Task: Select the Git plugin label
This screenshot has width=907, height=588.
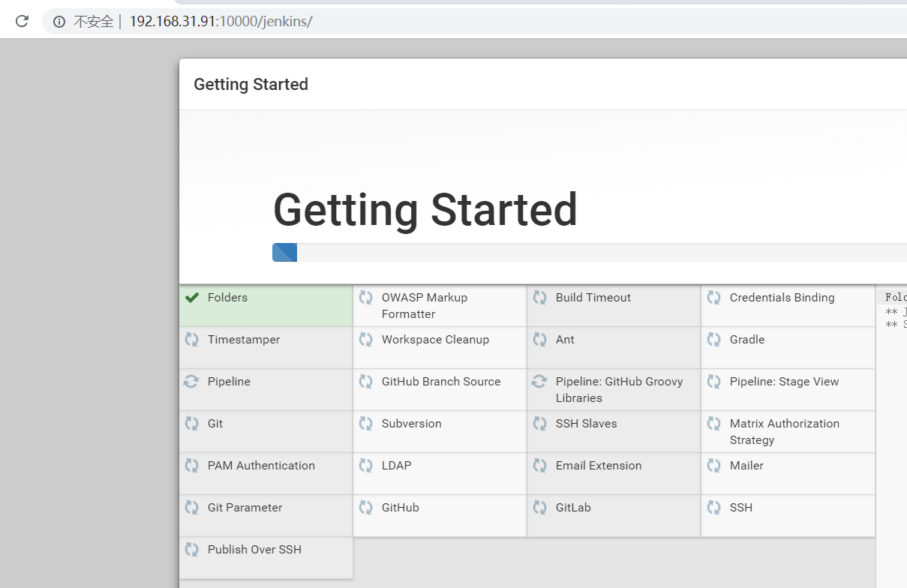Action: tap(215, 424)
